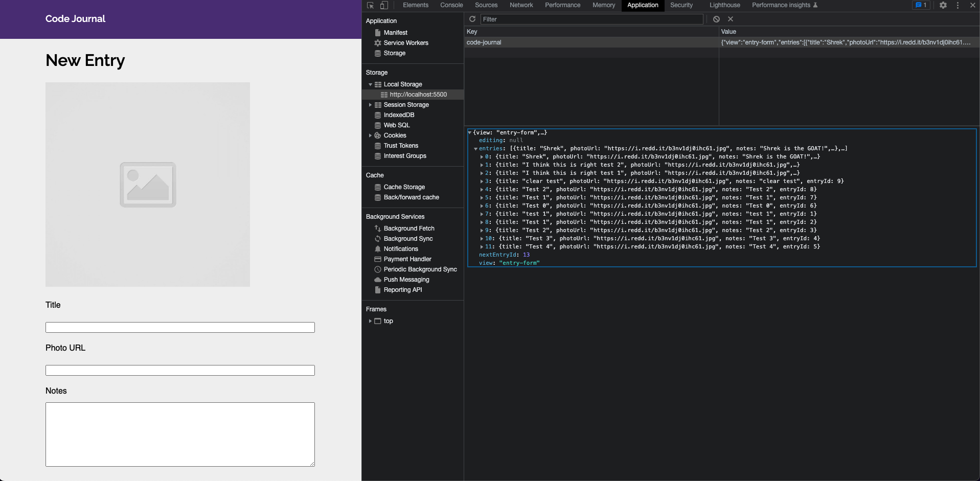
Task: Select Periodic Background Sync service
Action: [x=420, y=269]
